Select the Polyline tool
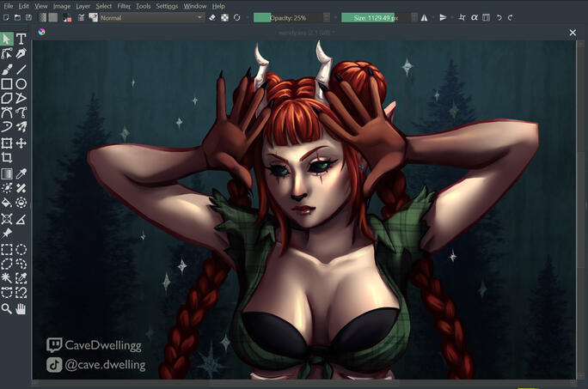The height and width of the screenshot is (389, 588). (x=21, y=99)
